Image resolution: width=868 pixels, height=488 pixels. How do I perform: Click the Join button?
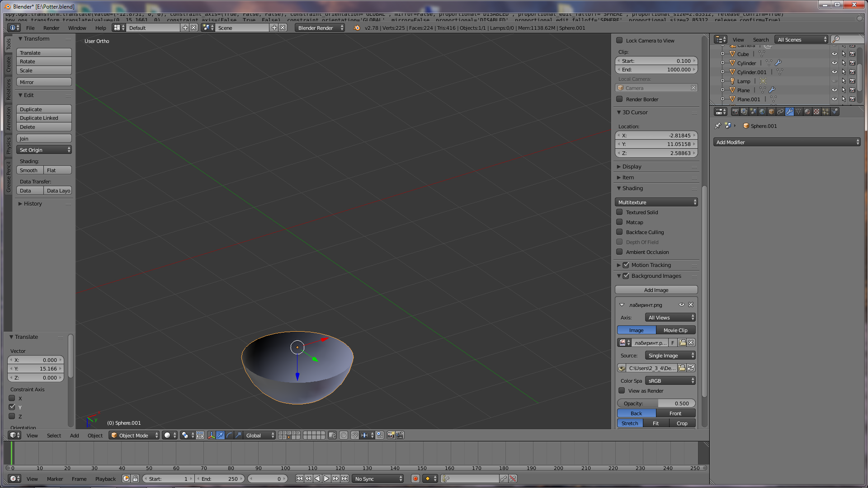44,138
